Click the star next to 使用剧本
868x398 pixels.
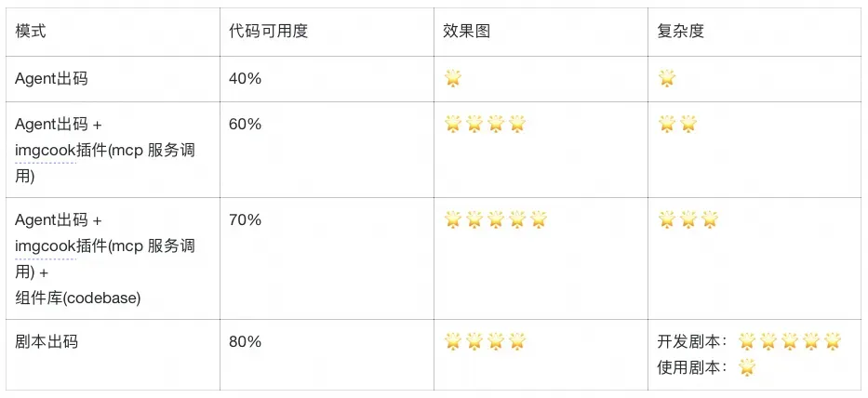coord(747,367)
